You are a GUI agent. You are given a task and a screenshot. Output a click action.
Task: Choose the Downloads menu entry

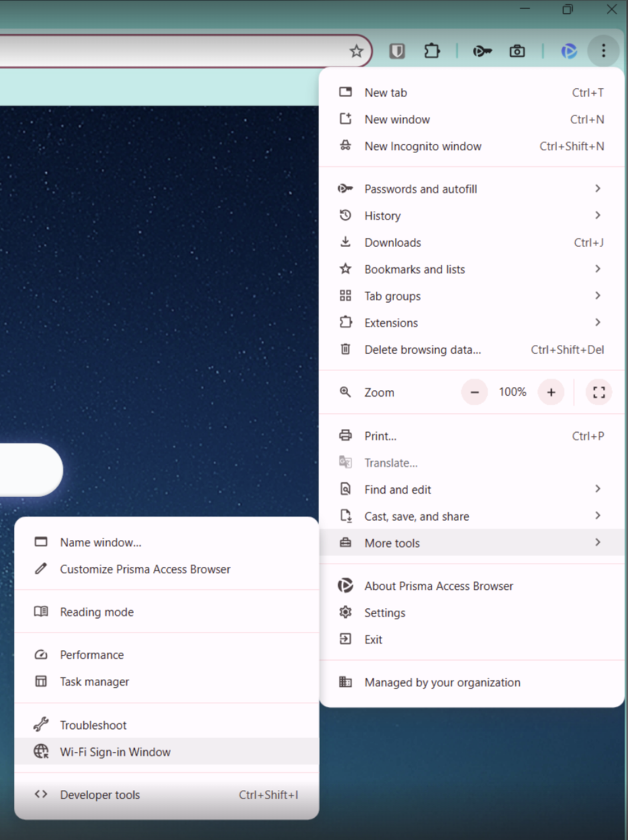(472, 242)
